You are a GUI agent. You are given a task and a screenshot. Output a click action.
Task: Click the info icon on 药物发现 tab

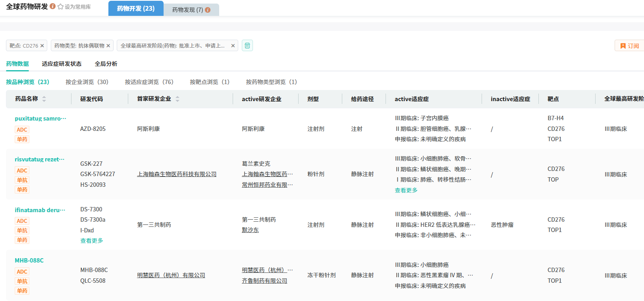click(x=208, y=10)
